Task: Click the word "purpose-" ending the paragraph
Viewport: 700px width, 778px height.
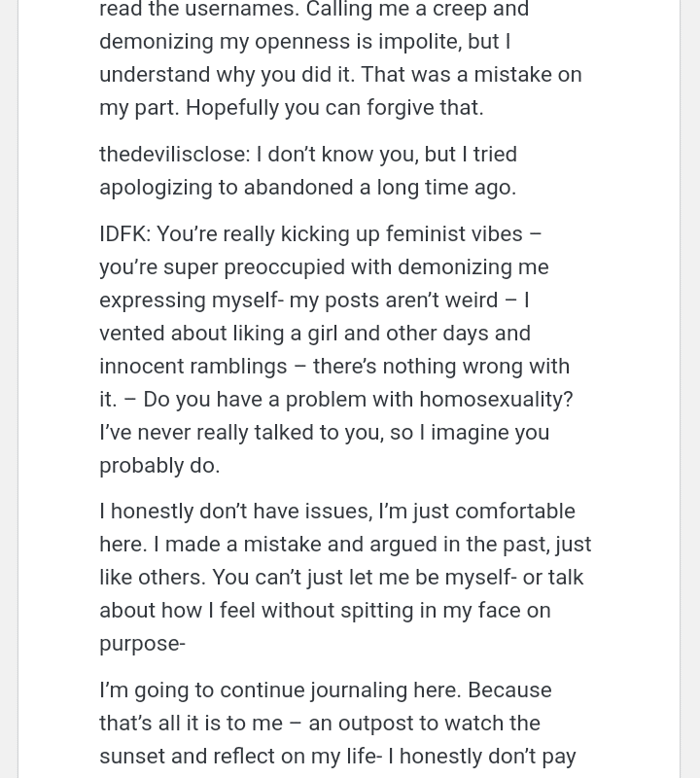Action: (142, 644)
